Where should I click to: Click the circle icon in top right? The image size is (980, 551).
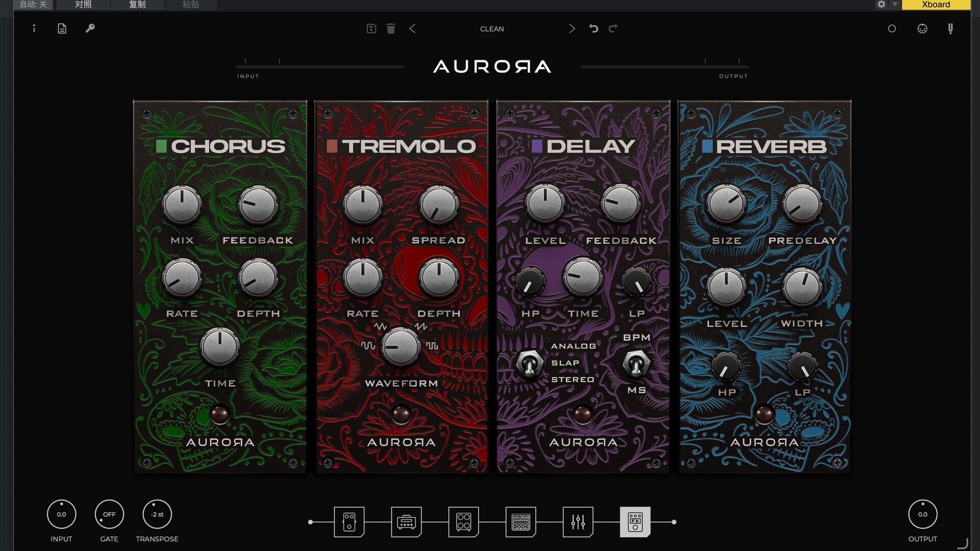tap(892, 29)
